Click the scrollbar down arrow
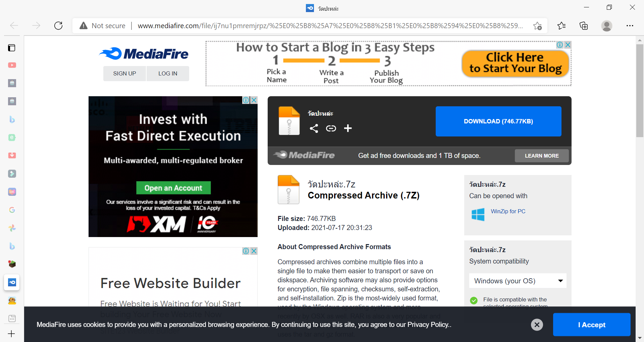Image resolution: width=644 pixels, height=342 pixels. [x=640, y=338]
